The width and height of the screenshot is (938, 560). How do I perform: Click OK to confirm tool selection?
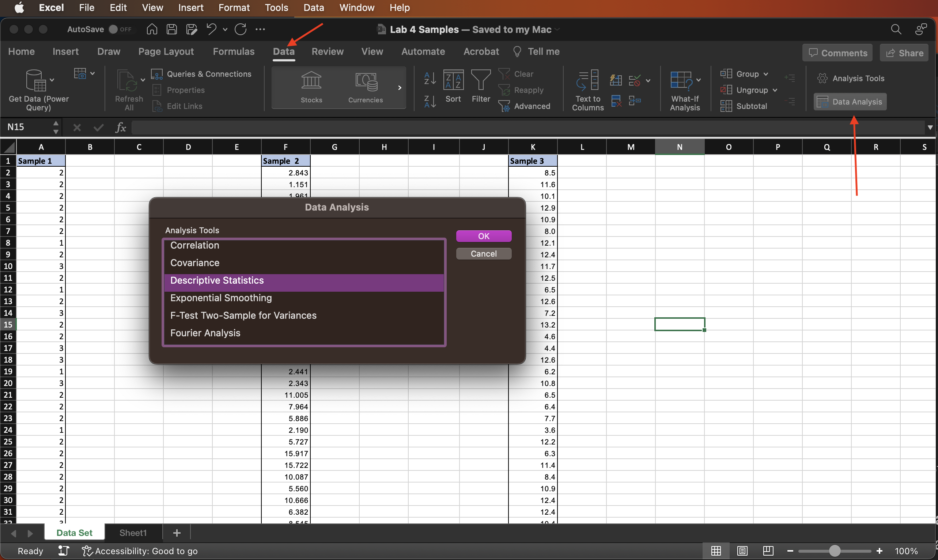coord(484,236)
